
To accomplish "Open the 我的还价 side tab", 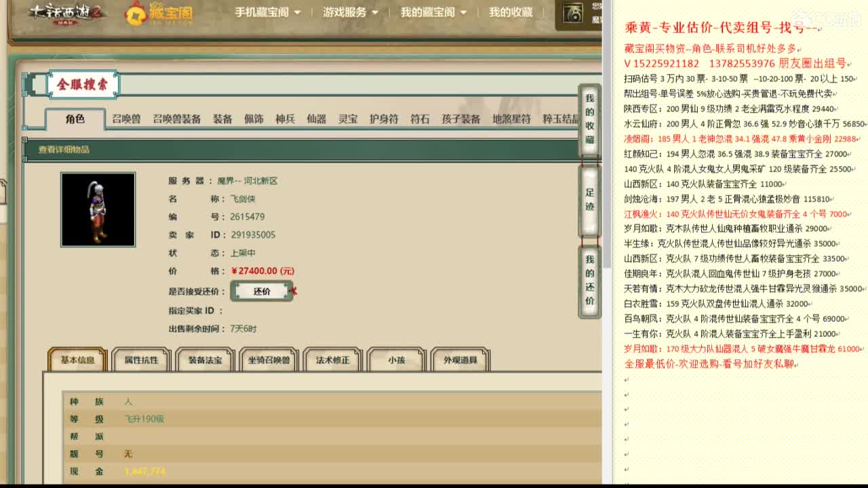I will coord(590,281).
